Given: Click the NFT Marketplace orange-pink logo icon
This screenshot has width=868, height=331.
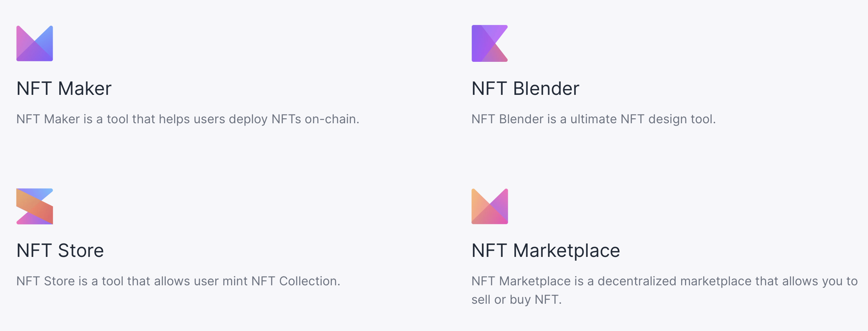Looking at the screenshot, I should 489,206.
